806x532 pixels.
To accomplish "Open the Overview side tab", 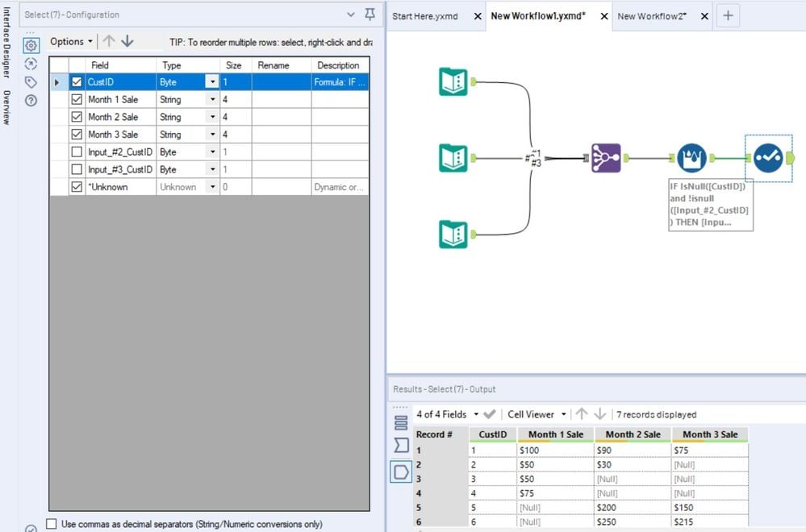I will 6,107.
